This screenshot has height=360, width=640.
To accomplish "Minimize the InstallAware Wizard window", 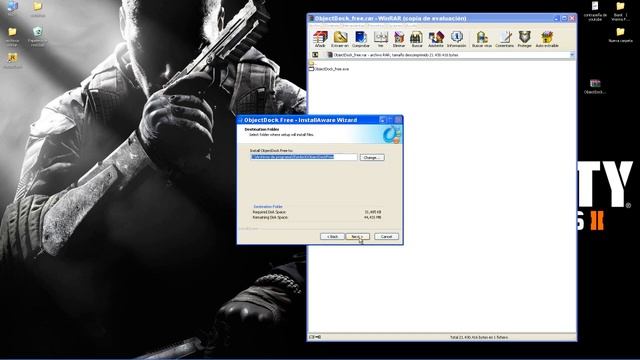I will 383,120.
